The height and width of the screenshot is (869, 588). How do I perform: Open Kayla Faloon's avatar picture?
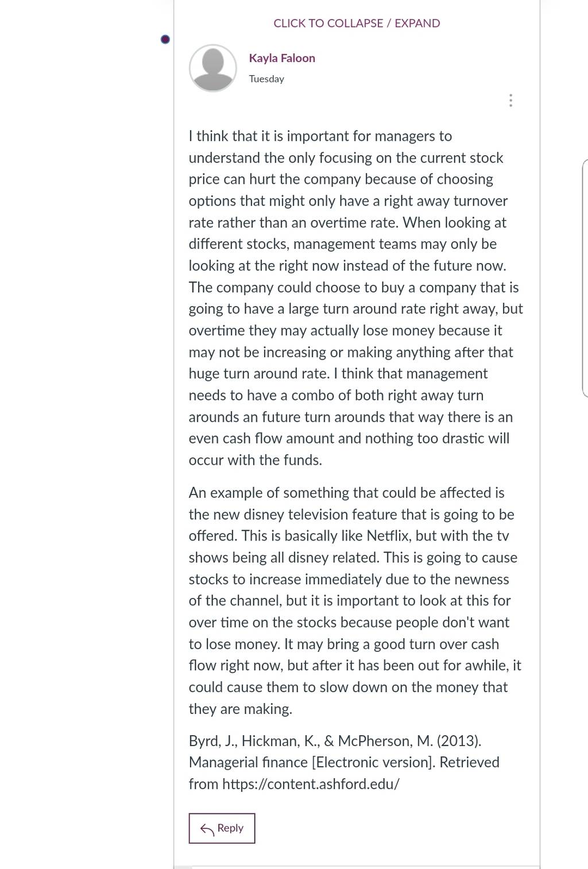(x=213, y=68)
